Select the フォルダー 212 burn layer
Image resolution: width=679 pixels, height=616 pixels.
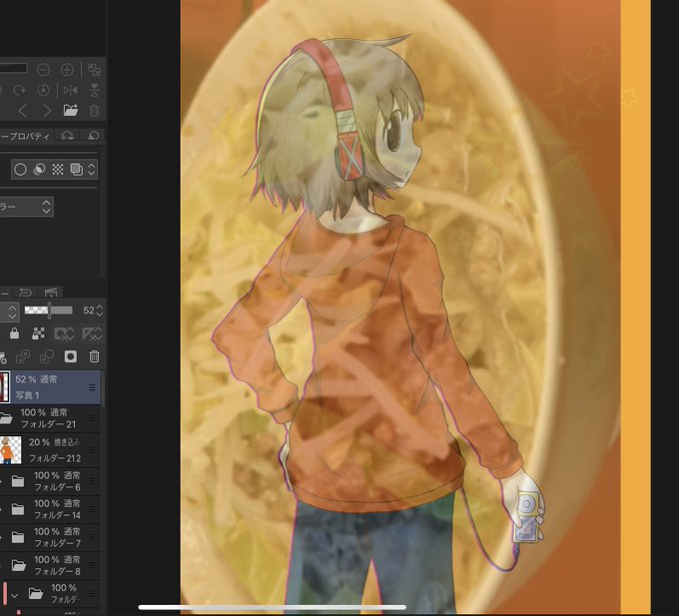(50, 450)
